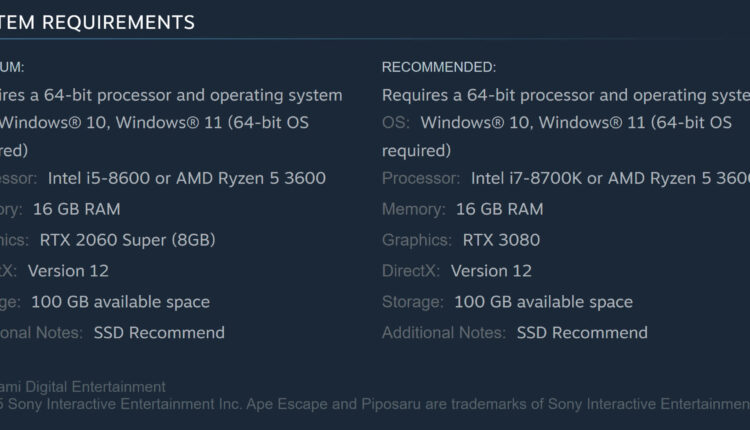The image size is (750, 430).
Task: Click the recommended Memory: label
Action: point(413,209)
